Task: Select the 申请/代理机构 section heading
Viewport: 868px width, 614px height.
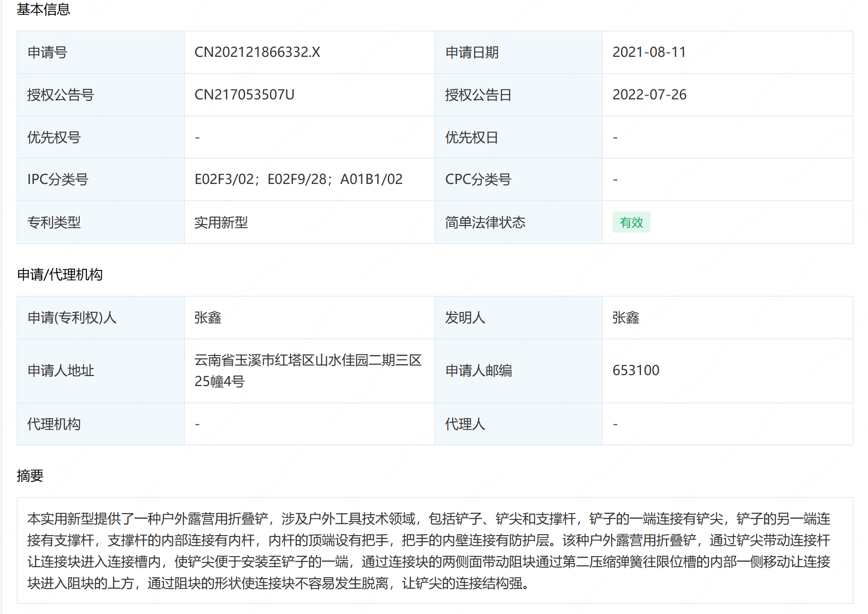Action: click(60, 274)
